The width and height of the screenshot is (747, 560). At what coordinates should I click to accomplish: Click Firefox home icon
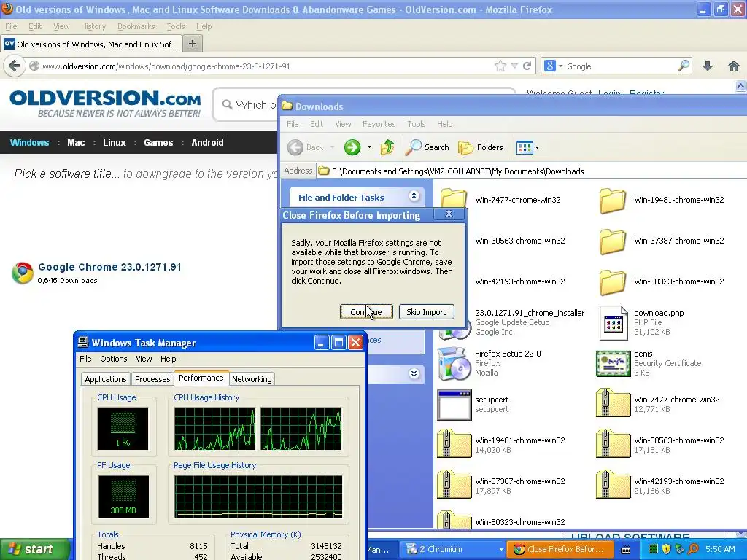pos(734,66)
